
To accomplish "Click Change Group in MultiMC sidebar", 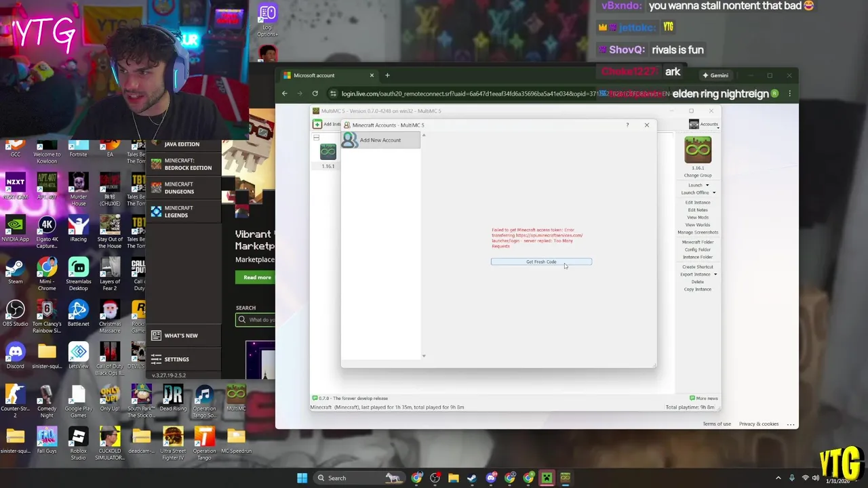I will pyautogui.click(x=698, y=176).
